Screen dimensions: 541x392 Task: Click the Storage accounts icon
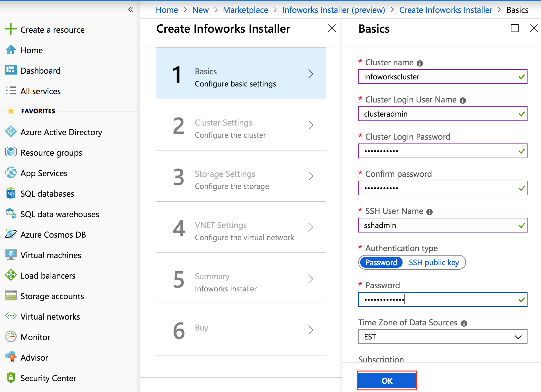pyautogui.click(x=11, y=296)
